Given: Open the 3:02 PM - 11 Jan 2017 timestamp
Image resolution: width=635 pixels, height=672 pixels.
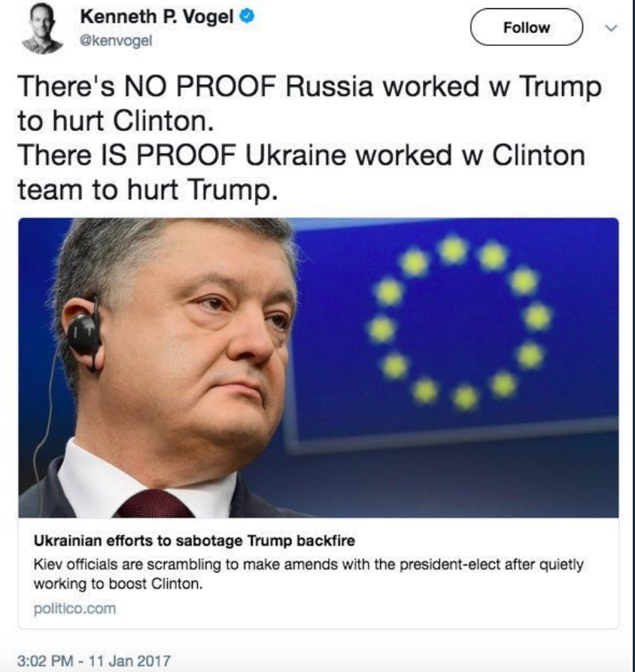Looking at the screenshot, I should [x=94, y=661].
